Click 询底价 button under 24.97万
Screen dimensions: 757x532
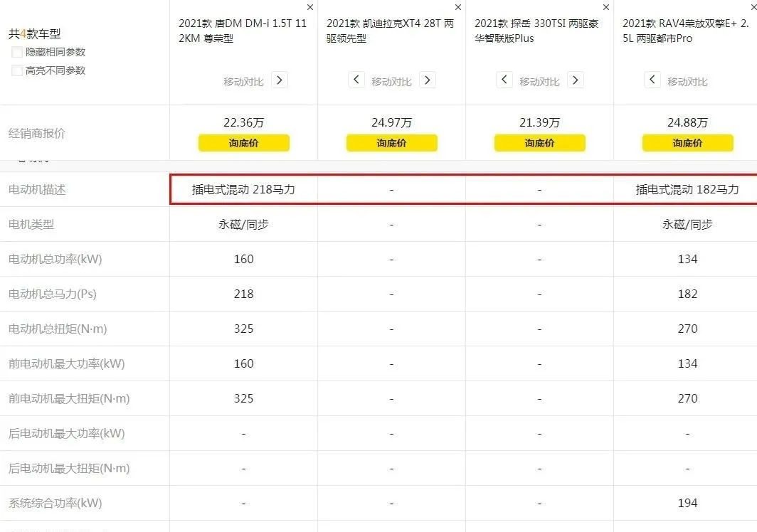[391, 143]
